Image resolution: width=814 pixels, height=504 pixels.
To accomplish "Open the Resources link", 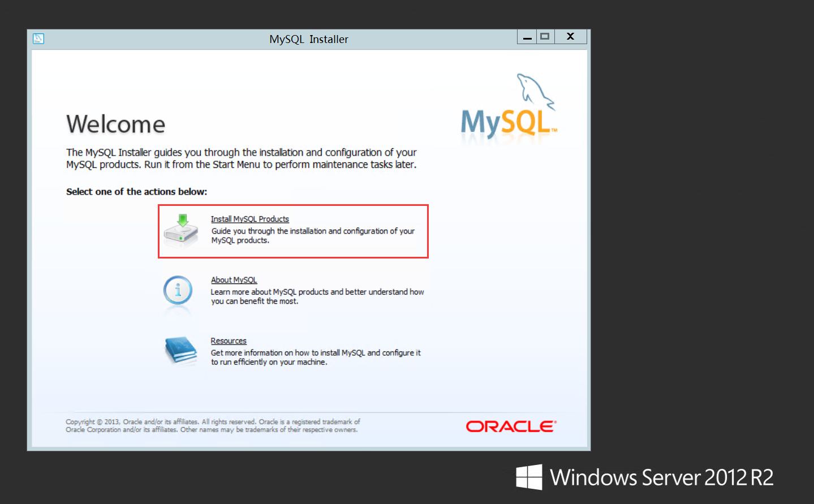I will pos(229,341).
